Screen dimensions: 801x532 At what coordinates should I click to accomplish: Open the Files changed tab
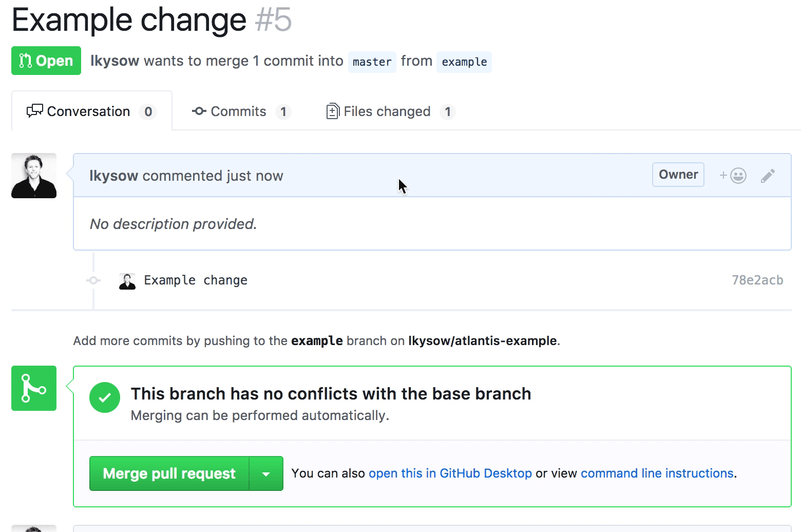click(x=391, y=111)
